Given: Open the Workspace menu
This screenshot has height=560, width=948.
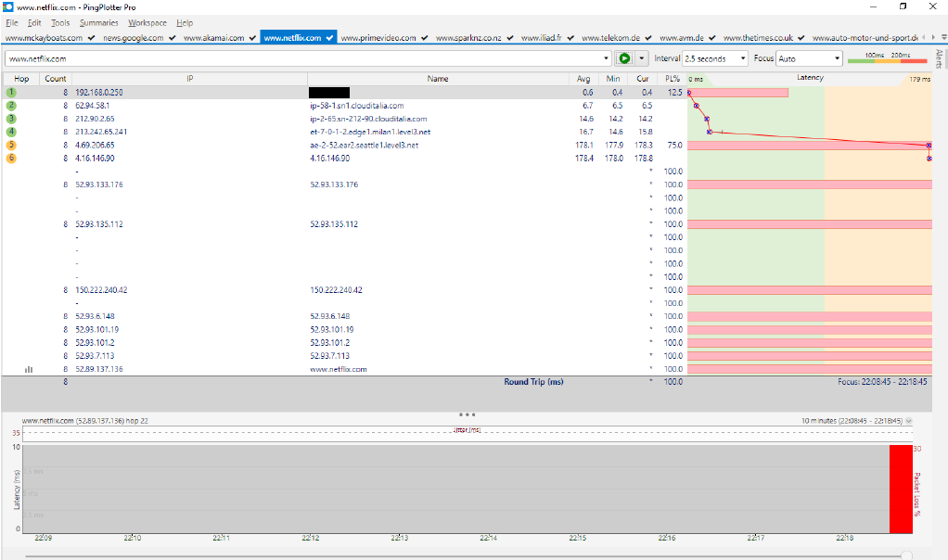Looking at the screenshot, I should [147, 23].
